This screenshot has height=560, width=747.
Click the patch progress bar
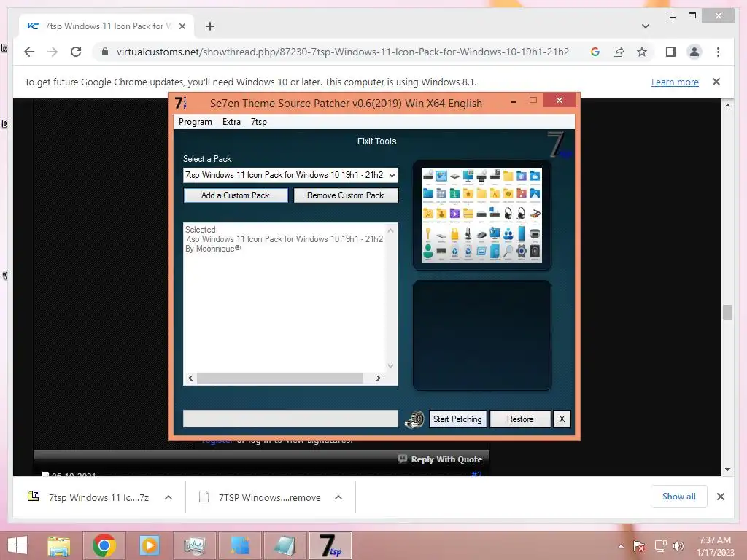(x=290, y=419)
